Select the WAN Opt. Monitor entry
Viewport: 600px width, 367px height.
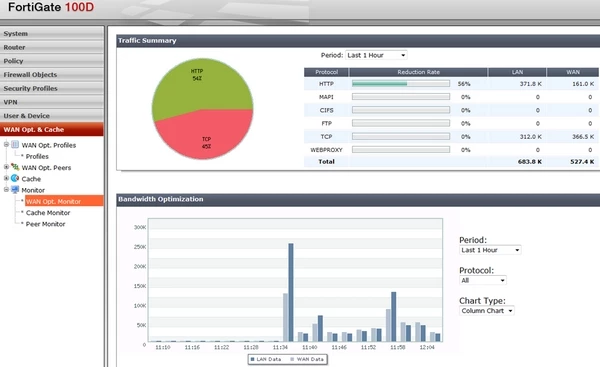coord(64,201)
